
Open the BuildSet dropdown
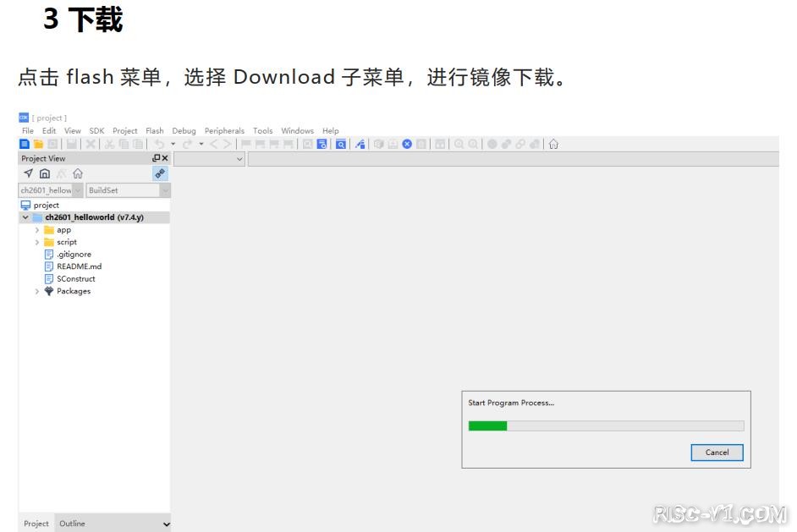164,190
